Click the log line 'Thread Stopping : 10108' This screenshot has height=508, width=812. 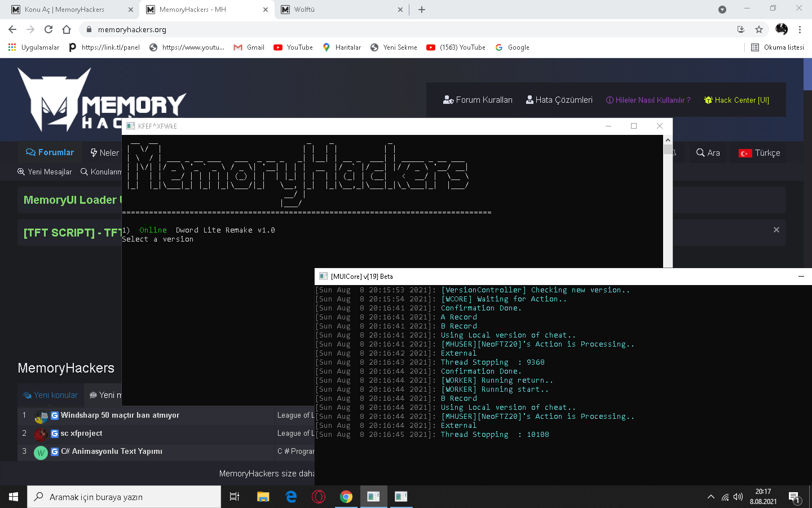[x=495, y=435]
